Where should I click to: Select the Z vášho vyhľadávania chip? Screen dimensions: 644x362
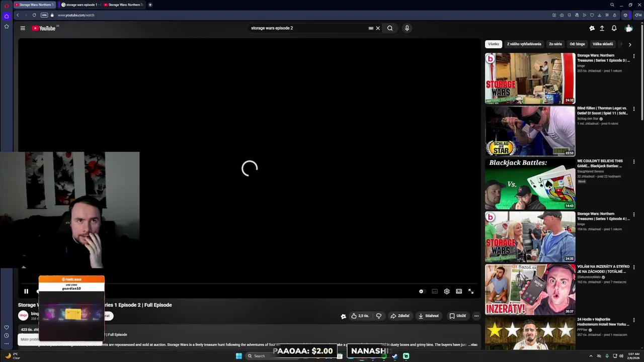524,44
